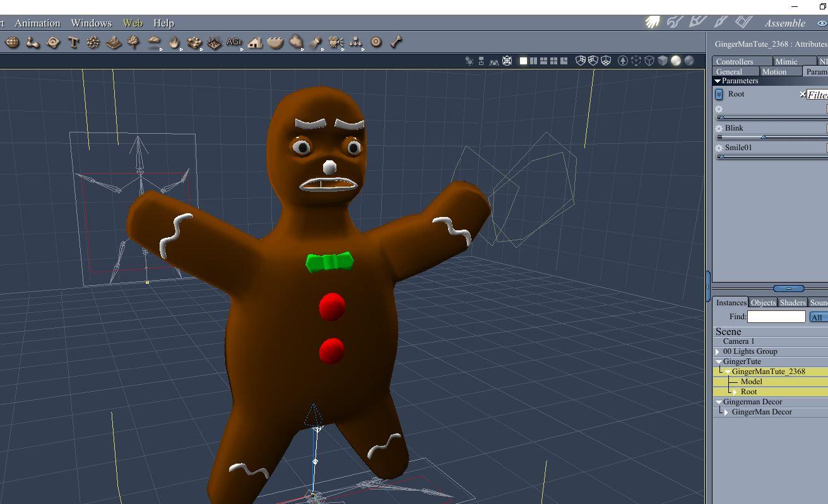Enable flat shaded cube display mode
This screenshot has width=828, height=504.
[663, 61]
